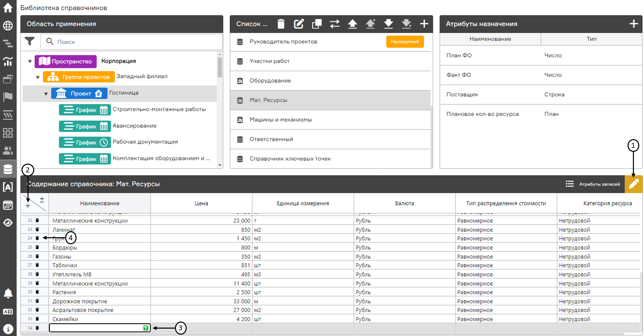Click the Бордюры name cell

[x=100, y=248]
